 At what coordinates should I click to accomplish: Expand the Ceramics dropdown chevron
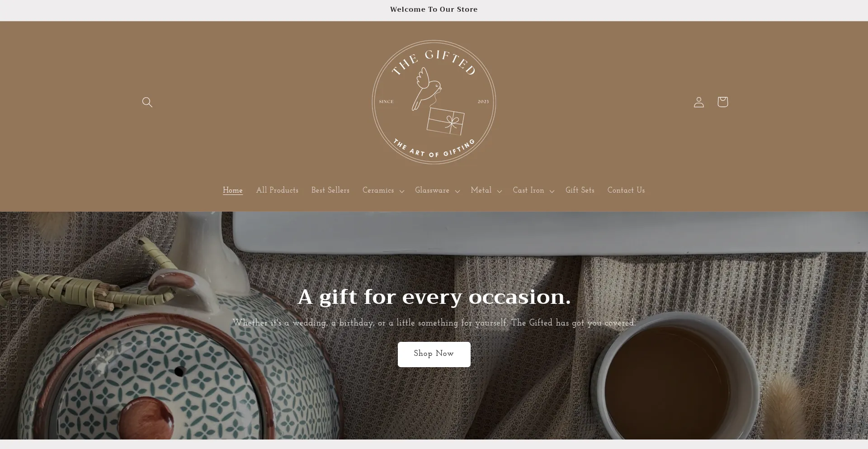(401, 191)
